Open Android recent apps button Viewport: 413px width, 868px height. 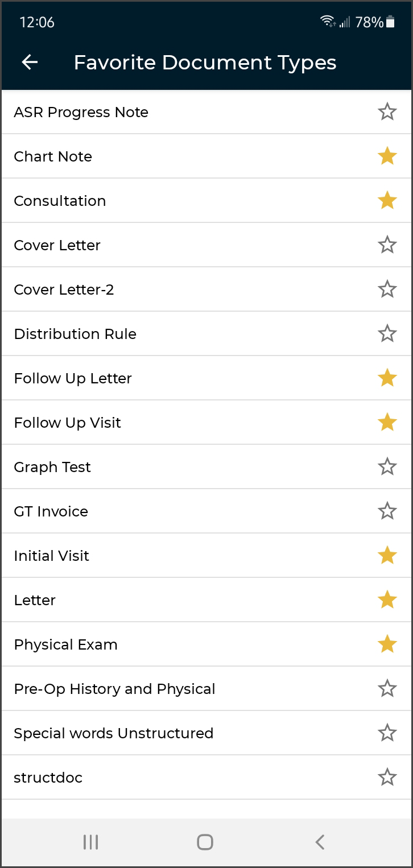click(x=90, y=842)
